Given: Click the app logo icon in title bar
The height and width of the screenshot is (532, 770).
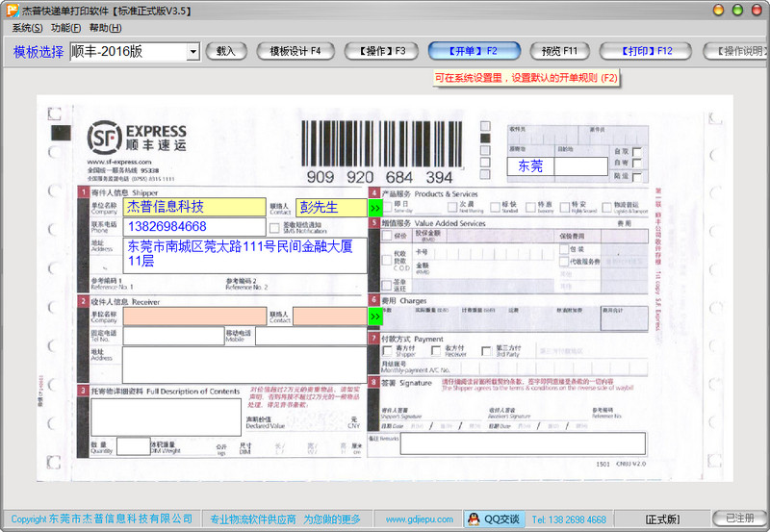Looking at the screenshot, I should pyautogui.click(x=12, y=10).
